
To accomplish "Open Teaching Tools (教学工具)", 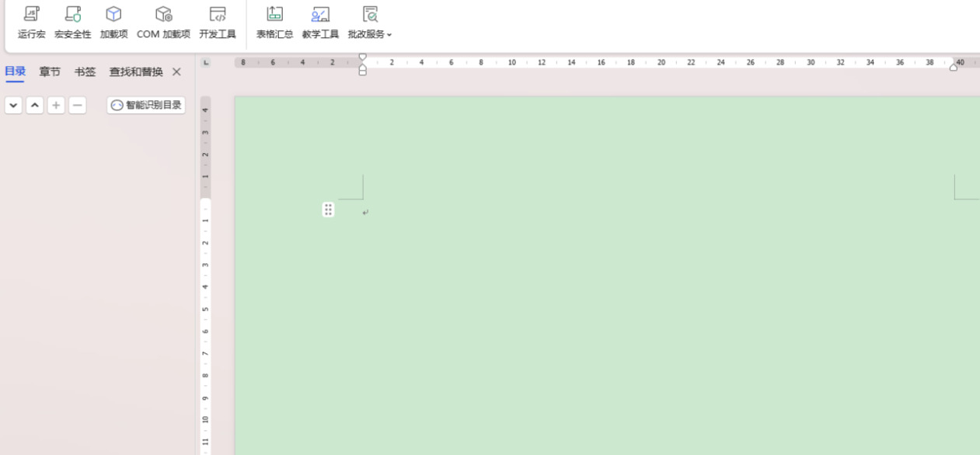I will [320, 23].
